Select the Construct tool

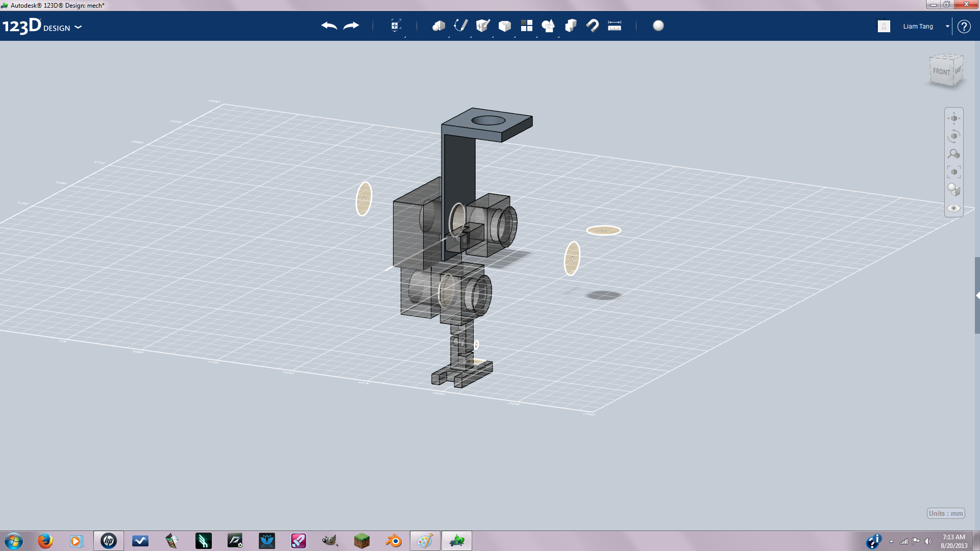point(483,26)
